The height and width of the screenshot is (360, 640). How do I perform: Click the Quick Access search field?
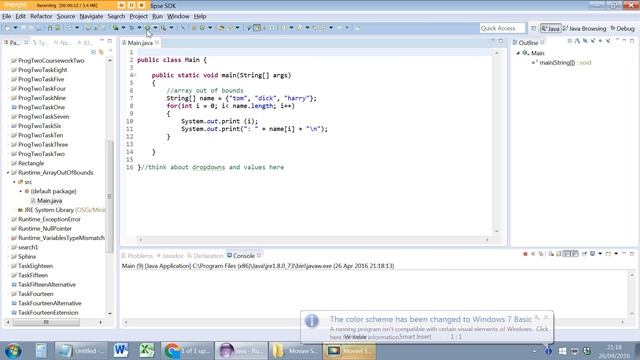click(x=502, y=28)
